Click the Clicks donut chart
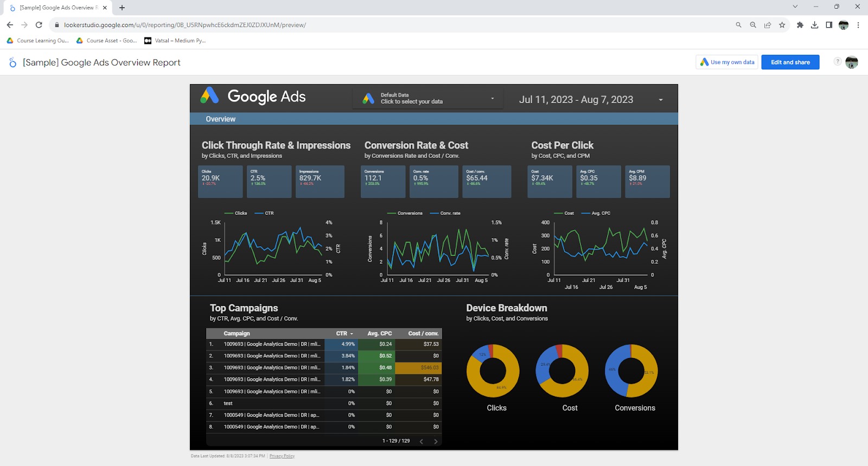Screen dimensions: 868x466 click(493, 371)
